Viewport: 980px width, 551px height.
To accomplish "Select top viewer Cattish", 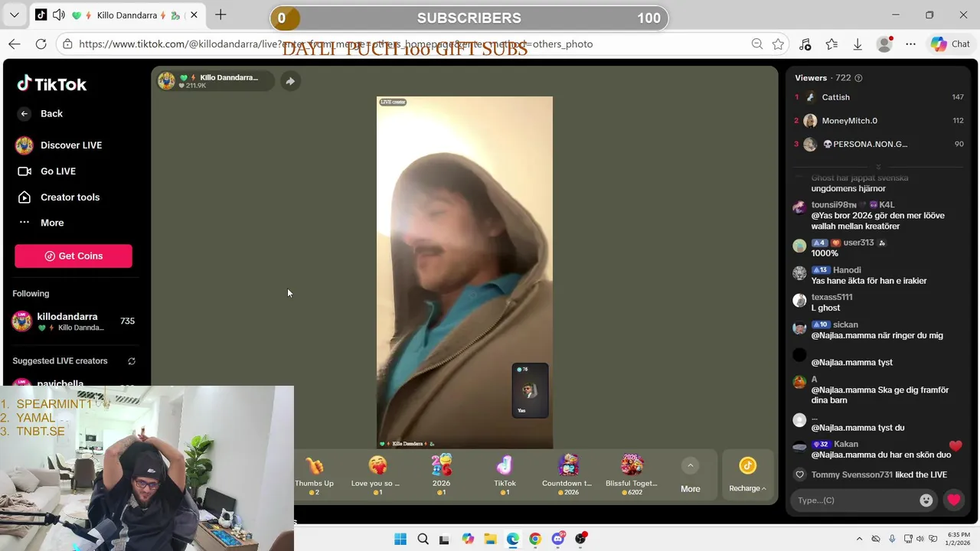I will coord(879,97).
